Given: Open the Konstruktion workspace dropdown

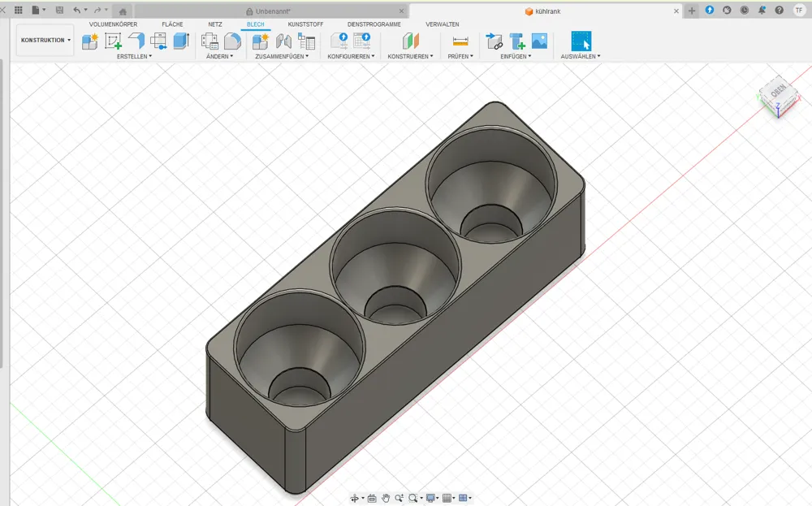Looking at the screenshot, I should 45,40.
